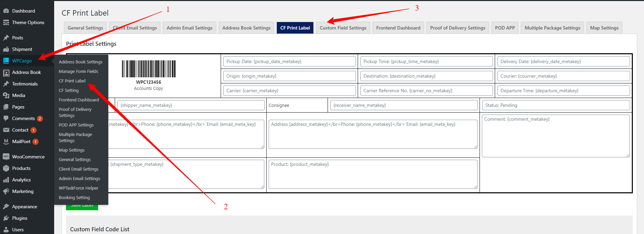Click the Users person icon
Image resolution: width=644 pixels, height=234 pixels.
click(6, 230)
